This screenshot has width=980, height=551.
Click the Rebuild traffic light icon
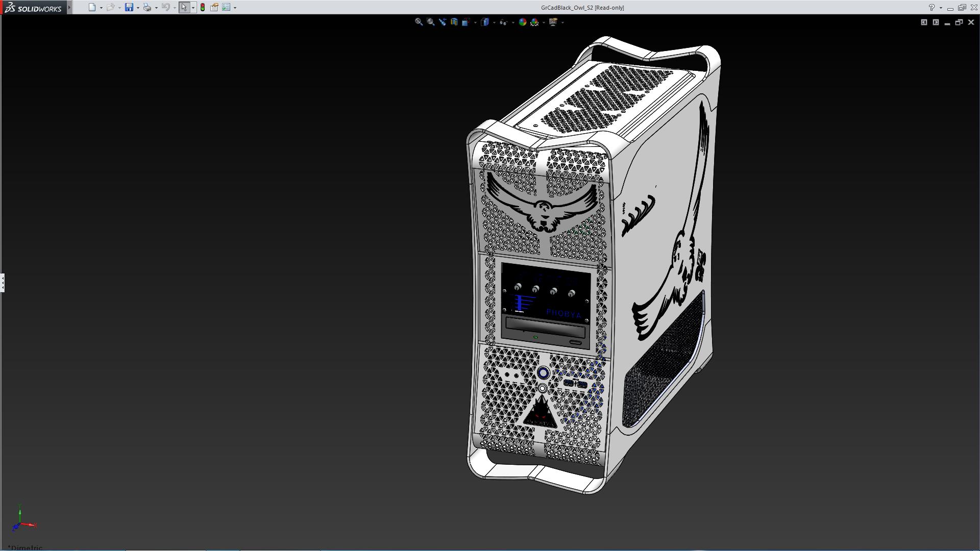(203, 7)
